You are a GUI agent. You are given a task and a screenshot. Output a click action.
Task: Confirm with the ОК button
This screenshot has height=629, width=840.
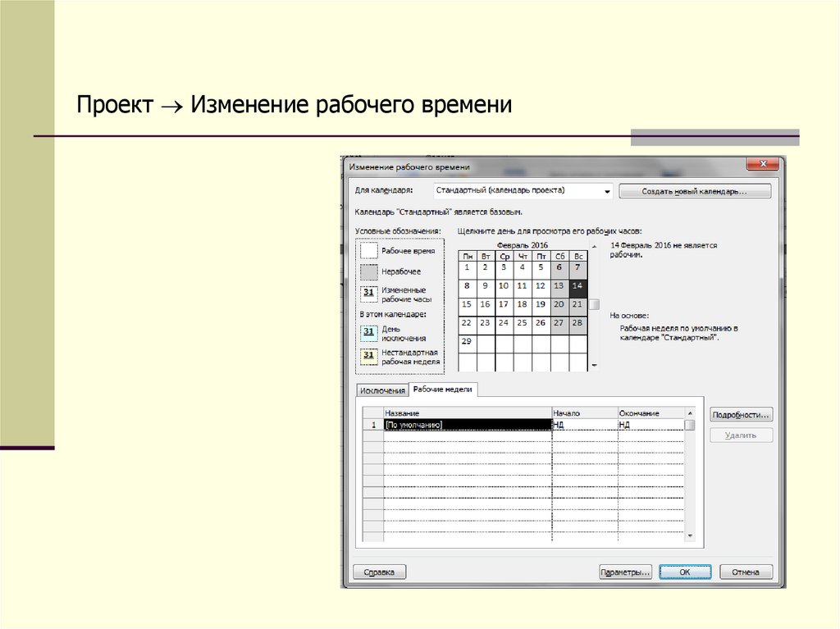point(685,572)
